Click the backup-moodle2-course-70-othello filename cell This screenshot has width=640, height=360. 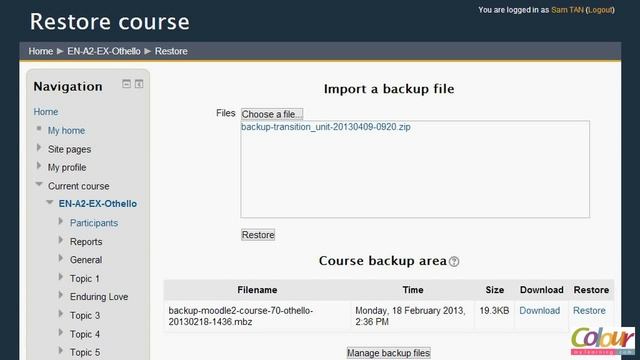point(257,316)
